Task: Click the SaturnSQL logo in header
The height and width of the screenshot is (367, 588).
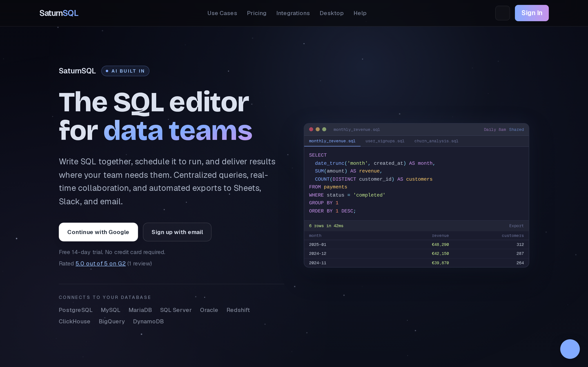Action: (x=59, y=13)
